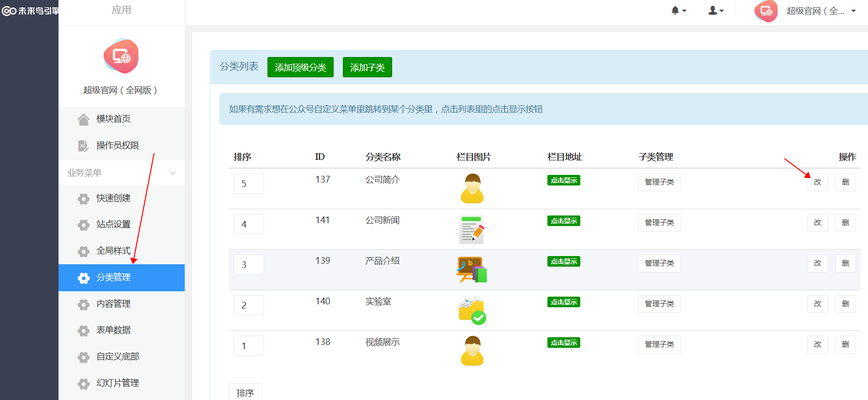Click the 模块首页 home icon
Screen dimensions: 868x400
click(84, 119)
